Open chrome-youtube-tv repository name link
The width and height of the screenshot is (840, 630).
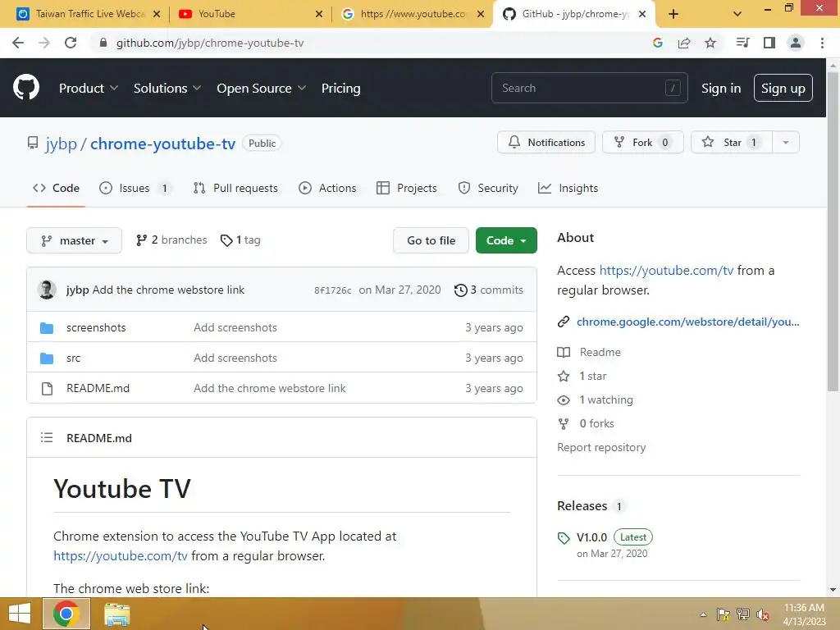tap(163, 144)
